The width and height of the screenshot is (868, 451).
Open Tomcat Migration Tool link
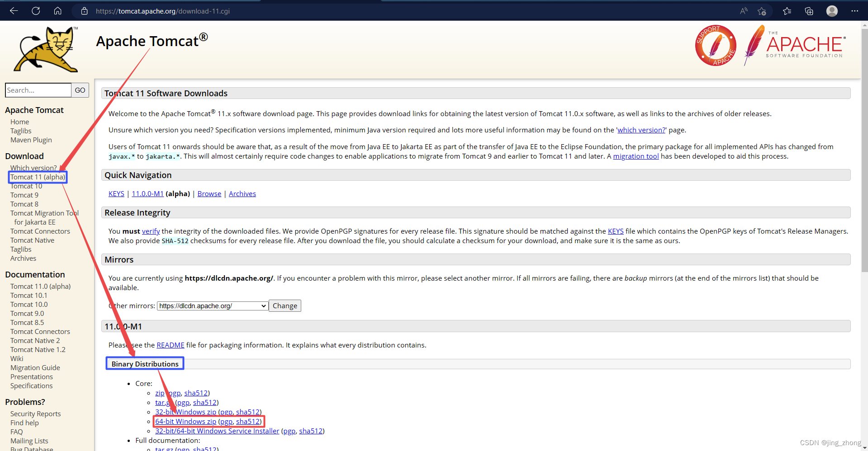44,218
